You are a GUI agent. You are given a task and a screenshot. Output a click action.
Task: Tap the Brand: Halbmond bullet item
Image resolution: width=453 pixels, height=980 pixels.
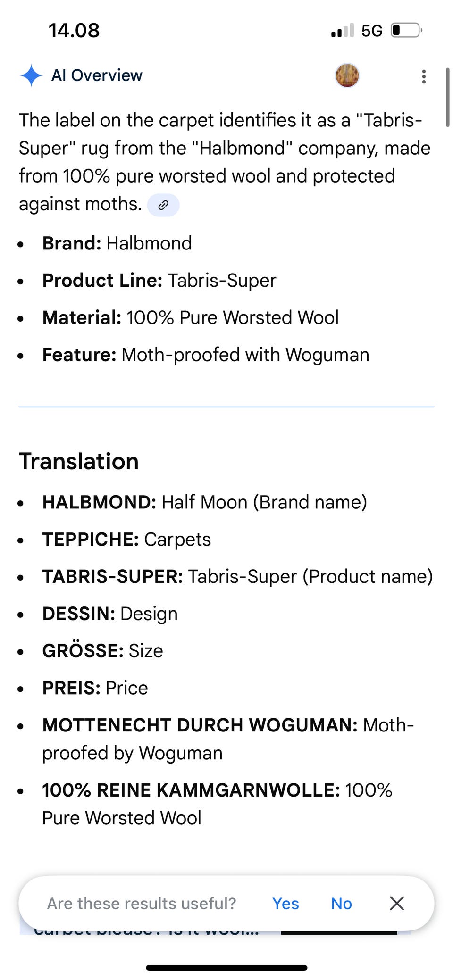click(x=117, y=243)
